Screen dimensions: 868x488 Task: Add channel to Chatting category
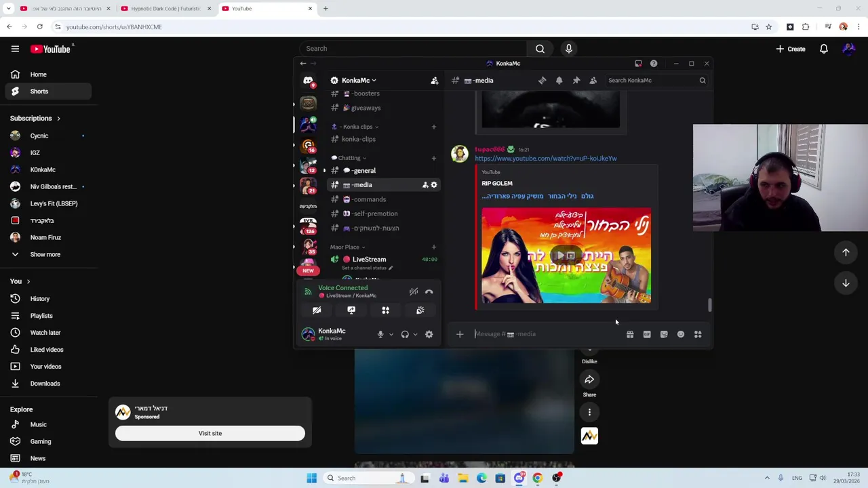point(434,158)
